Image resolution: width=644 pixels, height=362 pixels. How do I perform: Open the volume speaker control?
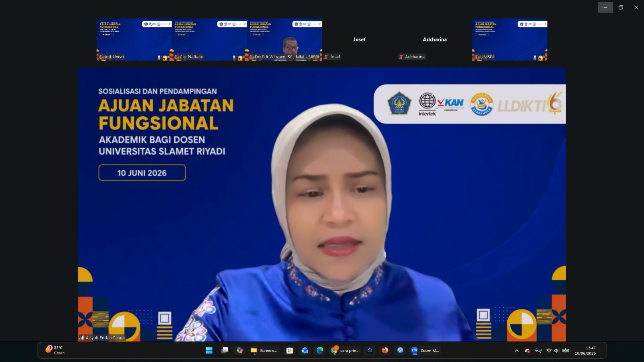(556, 351)
